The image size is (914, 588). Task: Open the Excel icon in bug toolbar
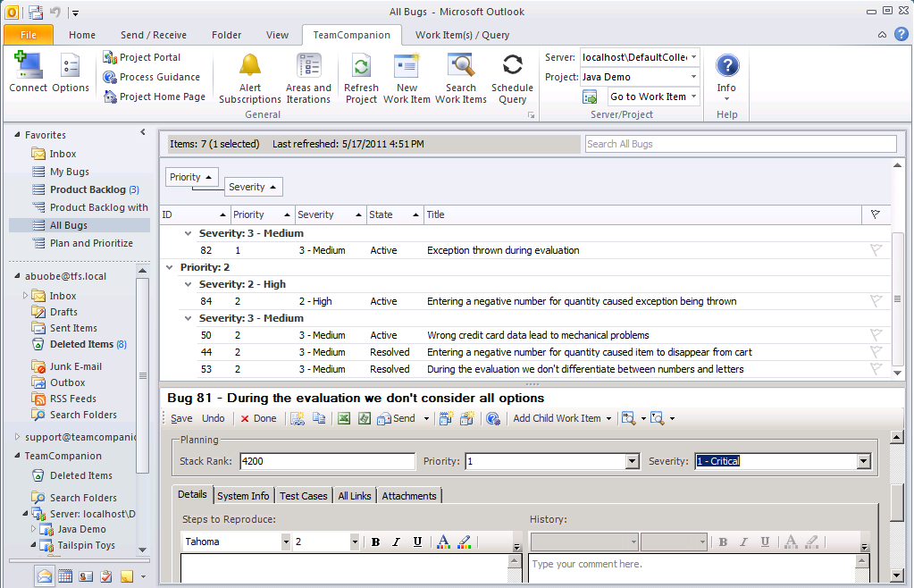tap(344, 418)
